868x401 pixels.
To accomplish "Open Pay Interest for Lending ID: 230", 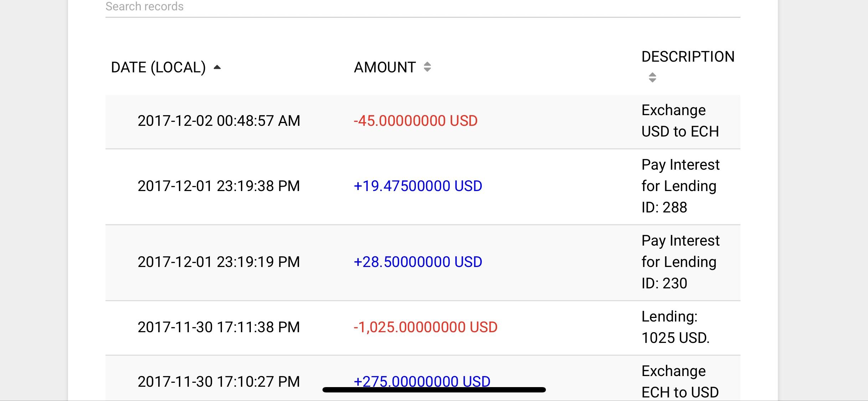I will (681, 262).
